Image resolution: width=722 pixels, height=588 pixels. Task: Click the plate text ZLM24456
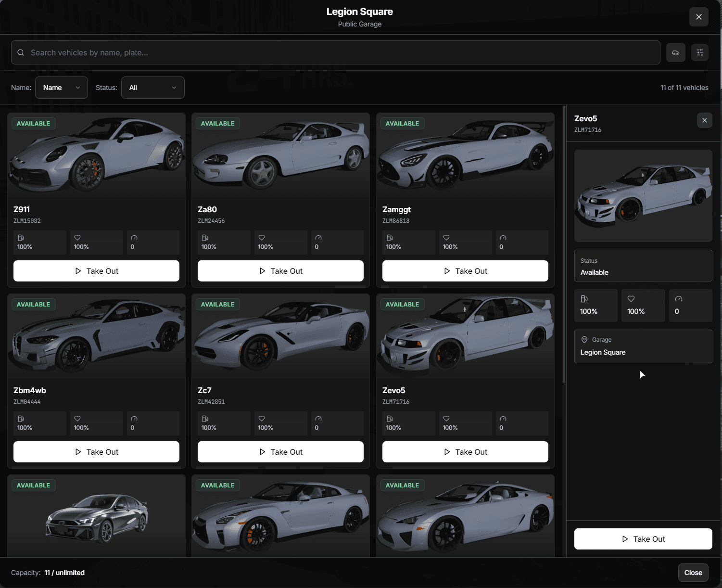coord(211,221)
